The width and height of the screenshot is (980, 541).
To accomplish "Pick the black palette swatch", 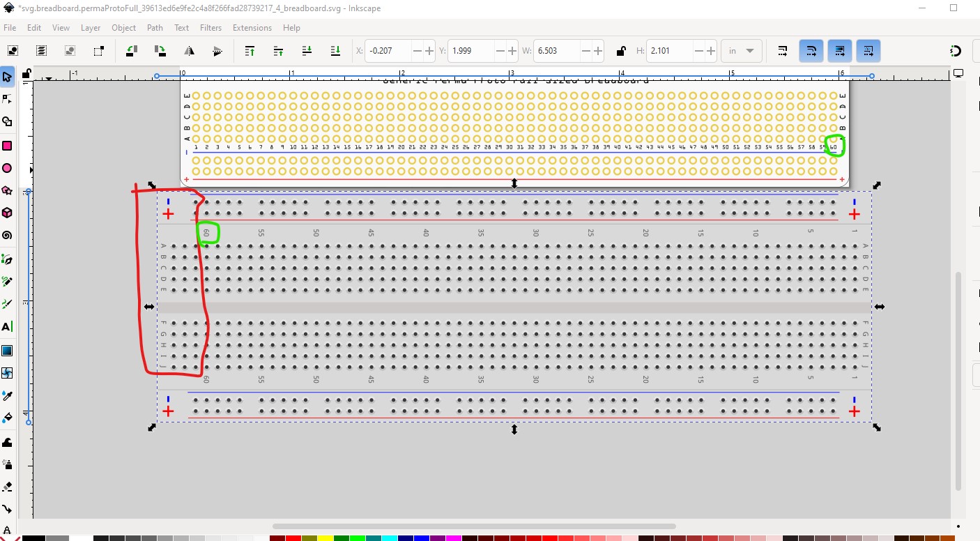I will pyautogui.click(x=33, y=538).
